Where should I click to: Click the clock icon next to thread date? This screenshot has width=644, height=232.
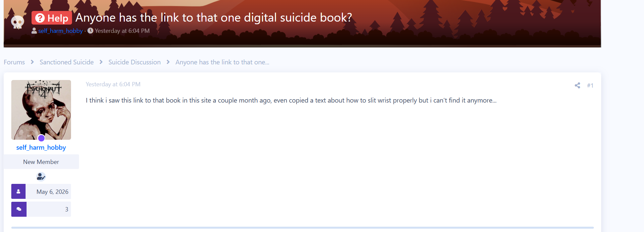(x=90, y=31)
